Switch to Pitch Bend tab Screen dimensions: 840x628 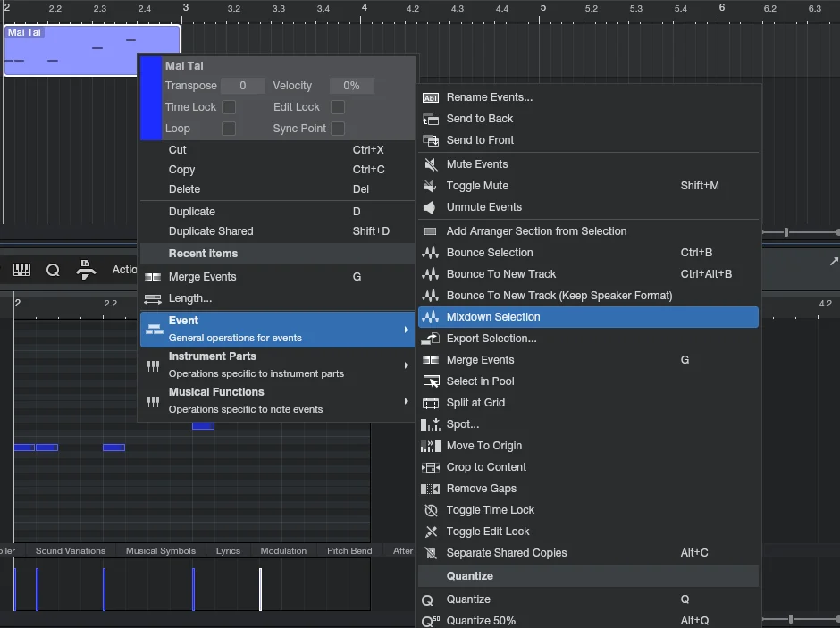(349, 551)
